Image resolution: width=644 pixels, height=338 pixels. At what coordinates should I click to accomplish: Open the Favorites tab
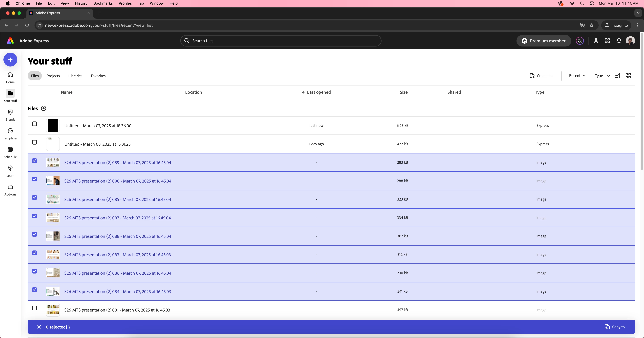[x=98, y=76]
